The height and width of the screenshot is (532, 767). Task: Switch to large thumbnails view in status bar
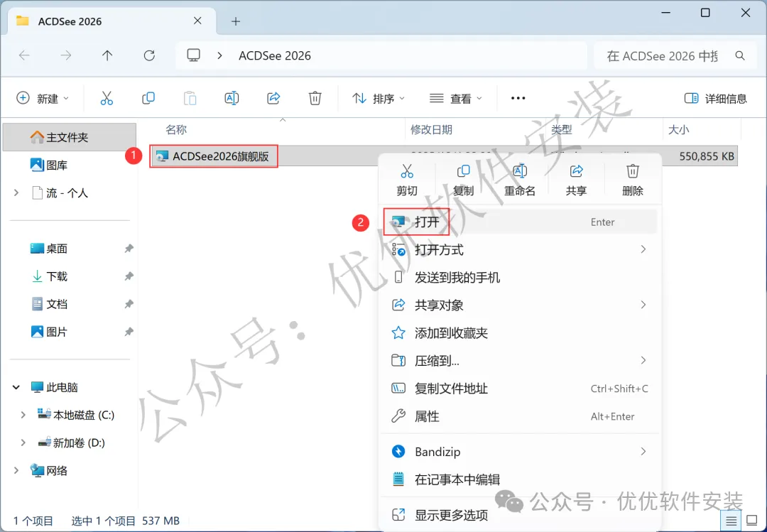(752, 520)
